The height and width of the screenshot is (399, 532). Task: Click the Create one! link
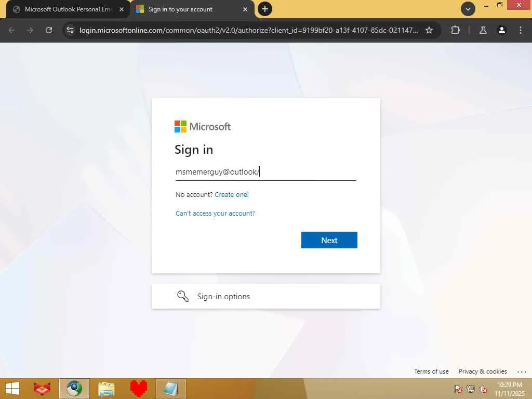click(x=232, y=194)
